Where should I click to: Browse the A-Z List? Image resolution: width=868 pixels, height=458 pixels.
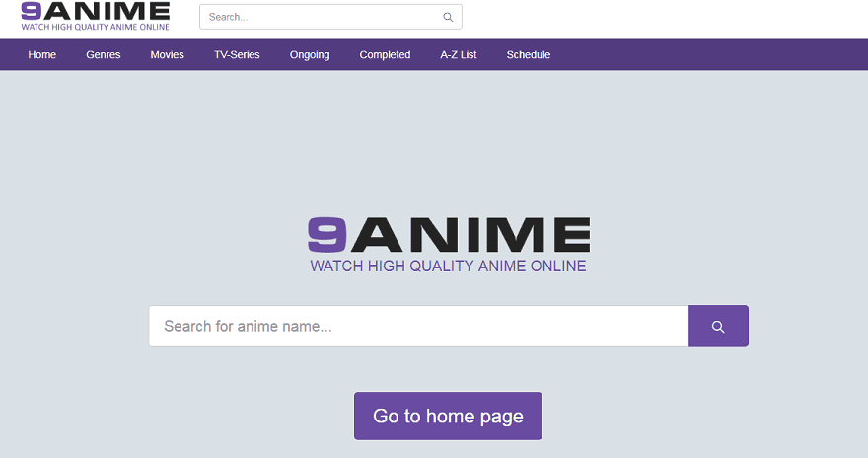click(x=459, y=55)
